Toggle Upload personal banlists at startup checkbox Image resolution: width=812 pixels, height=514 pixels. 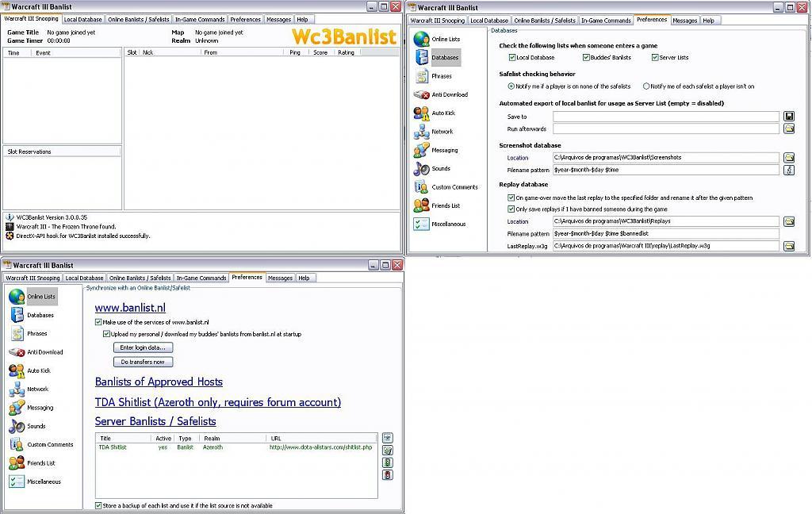point(107,334)
